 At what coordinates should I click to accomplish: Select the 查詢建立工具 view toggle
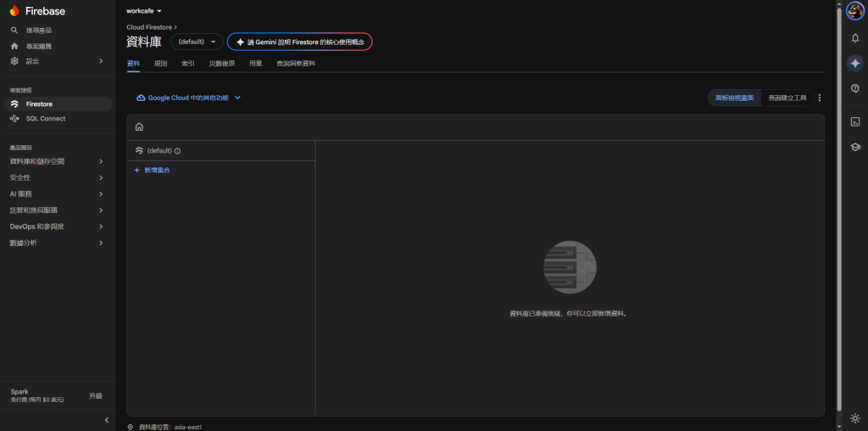coord(787,98)
